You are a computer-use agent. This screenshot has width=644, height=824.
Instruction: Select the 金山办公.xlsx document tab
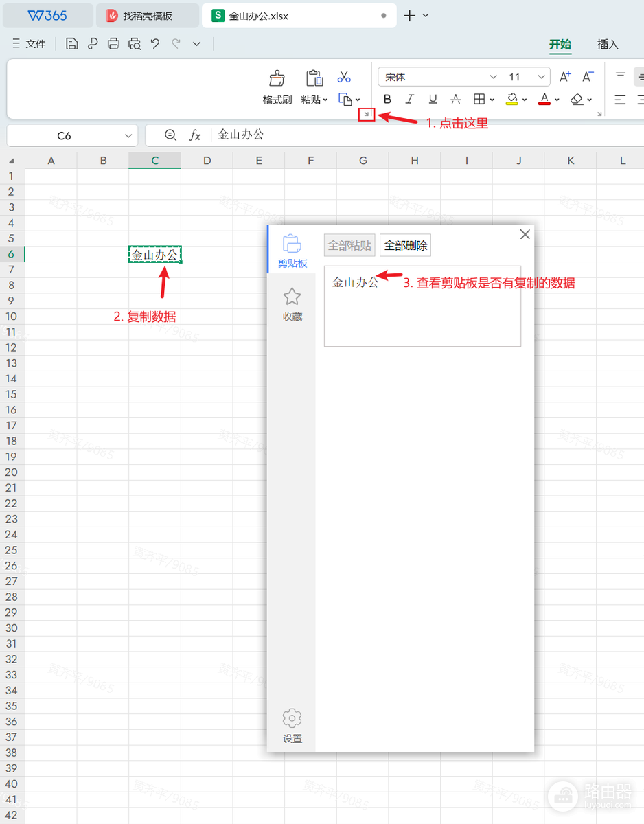point(299,15)
